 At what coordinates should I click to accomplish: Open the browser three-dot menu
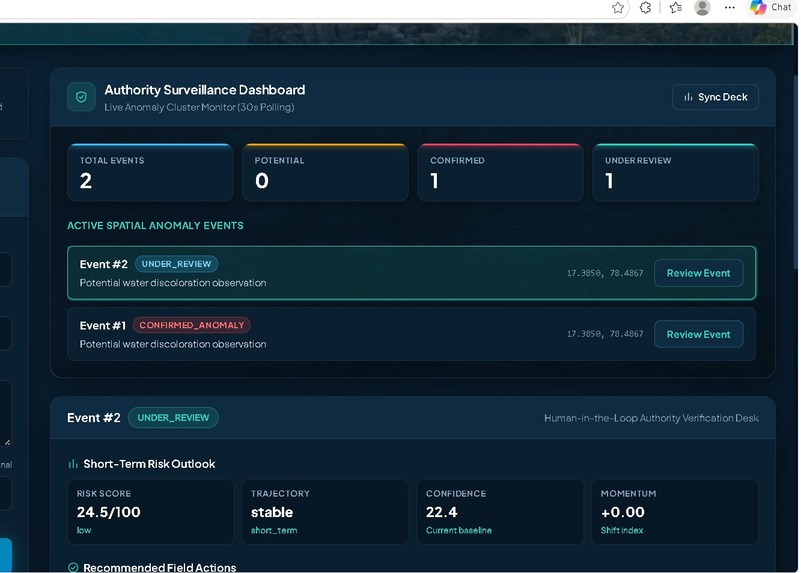pyautogui.click(x=729, y=8)
